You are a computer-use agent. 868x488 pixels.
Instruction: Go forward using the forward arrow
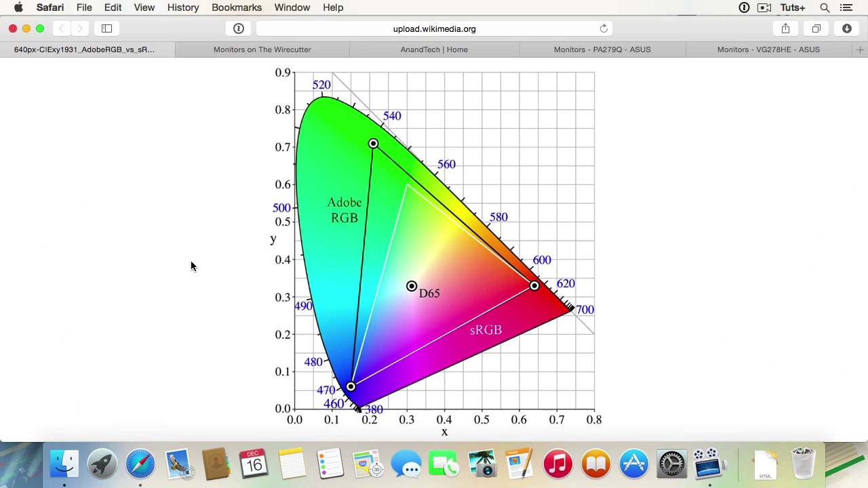[80, 28]
